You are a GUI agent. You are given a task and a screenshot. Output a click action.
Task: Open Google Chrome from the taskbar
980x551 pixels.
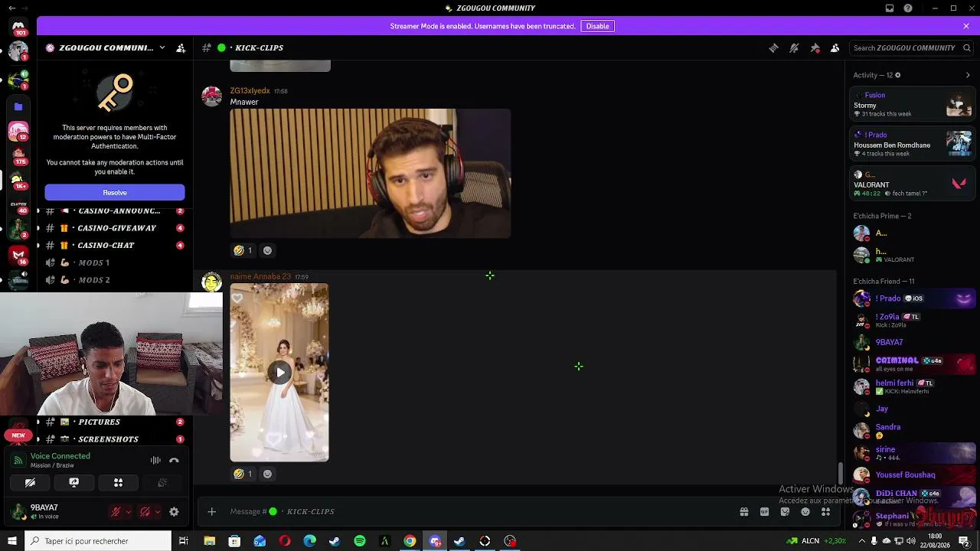click(410, 541)
